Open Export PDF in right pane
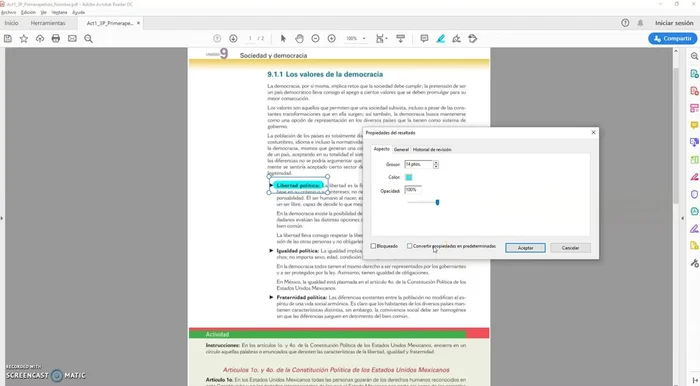The height and width of the screenshot is (386, 700). click(x=694, y=74)
